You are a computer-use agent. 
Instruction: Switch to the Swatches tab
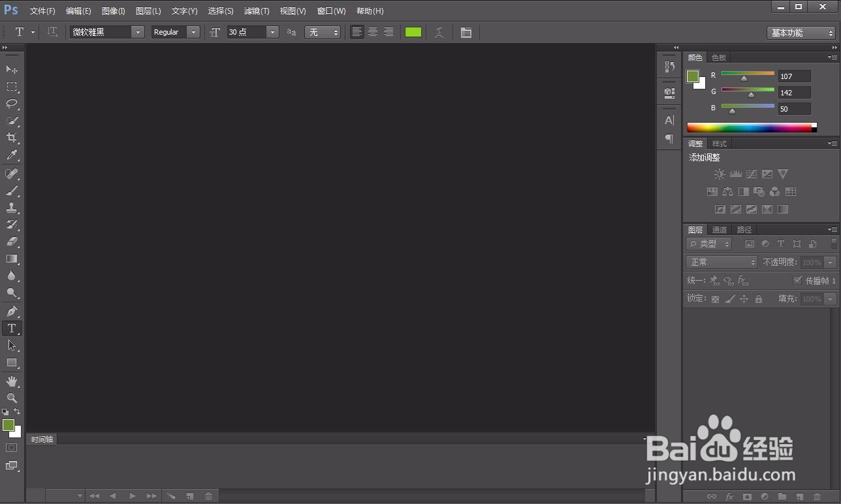pyautogui.click(x=719, y=57)
